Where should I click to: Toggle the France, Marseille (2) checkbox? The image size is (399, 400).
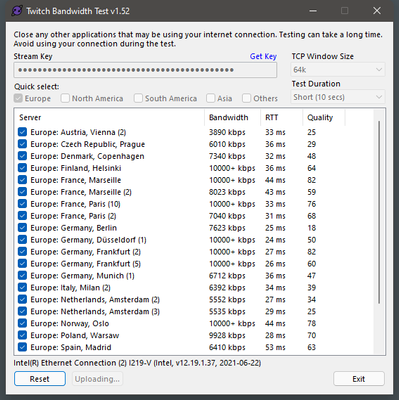pos(22,192)
